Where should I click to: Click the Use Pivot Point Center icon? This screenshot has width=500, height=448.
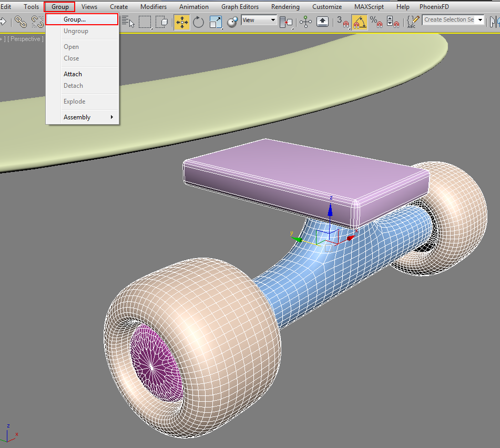pos(285,22)
